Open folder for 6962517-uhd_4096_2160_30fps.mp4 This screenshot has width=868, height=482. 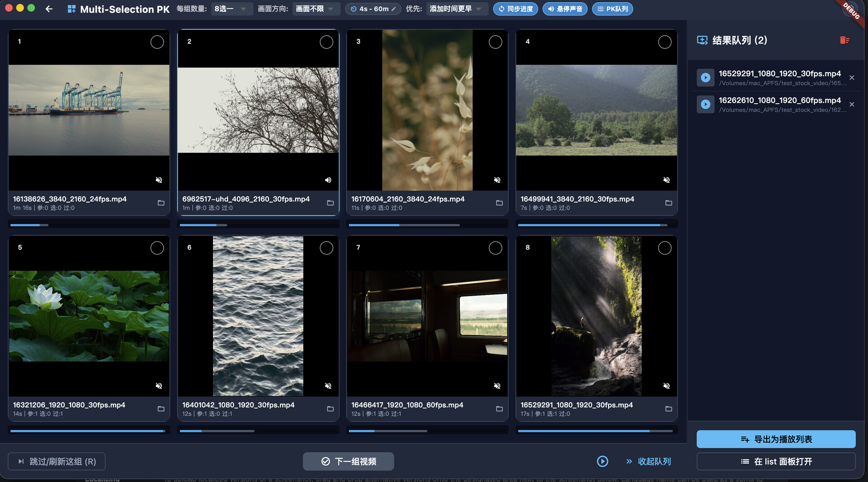[330, 203]
